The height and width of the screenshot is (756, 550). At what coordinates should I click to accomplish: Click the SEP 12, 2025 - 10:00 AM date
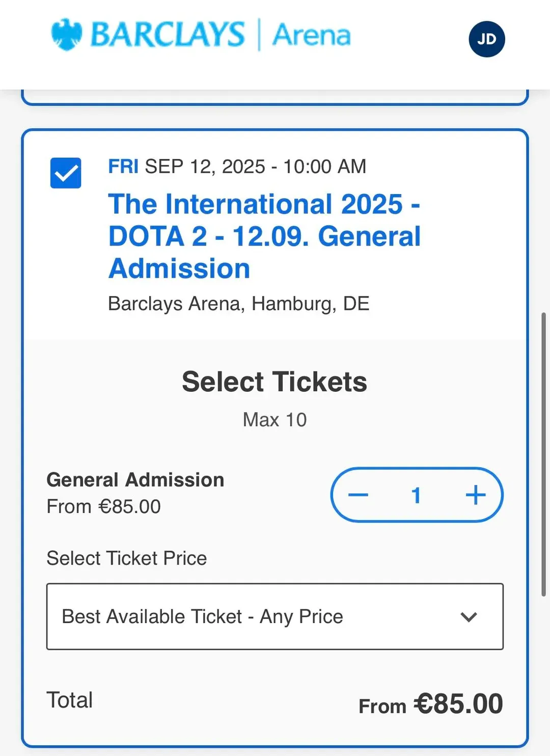[256, 167]
